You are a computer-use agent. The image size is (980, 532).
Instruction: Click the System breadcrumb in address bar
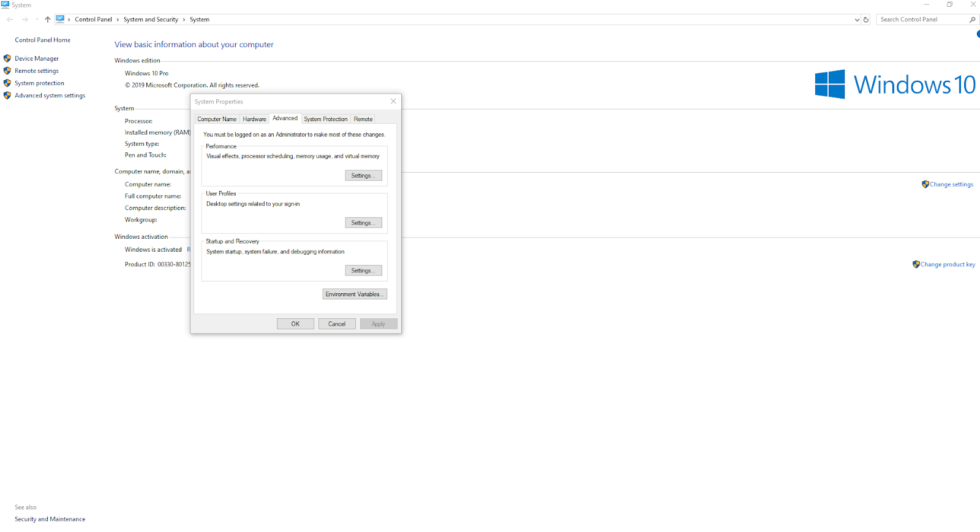click(200, 20)
